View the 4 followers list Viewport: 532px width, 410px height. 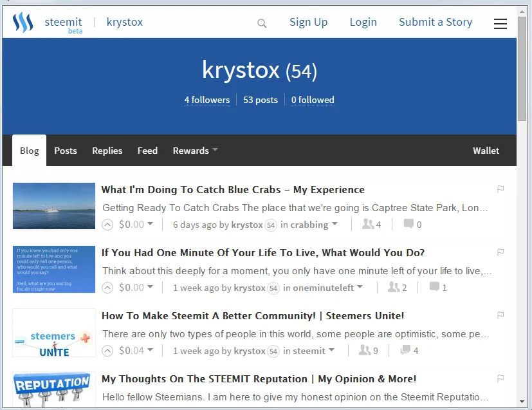207,100
